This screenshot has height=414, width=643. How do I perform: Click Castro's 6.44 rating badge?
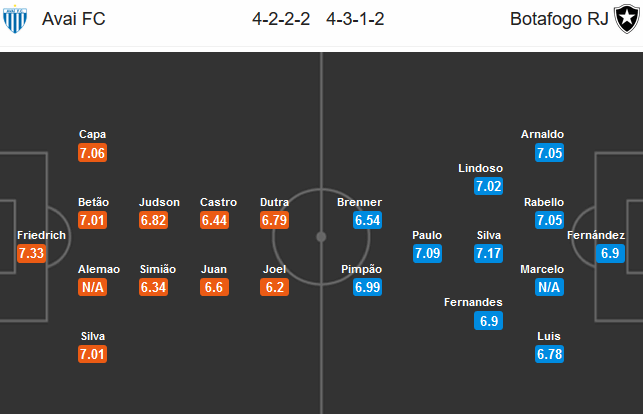click(x=214, y=220)
